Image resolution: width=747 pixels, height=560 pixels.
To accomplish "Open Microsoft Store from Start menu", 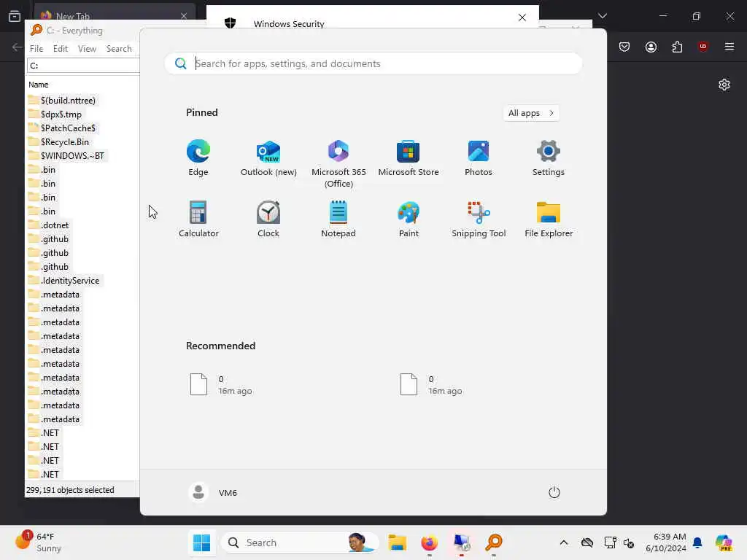I will click(409, 158).
